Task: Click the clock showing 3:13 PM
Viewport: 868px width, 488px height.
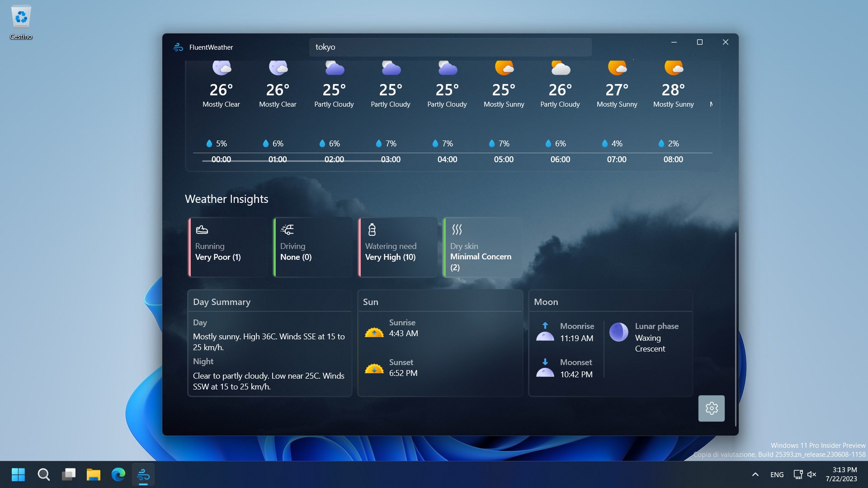Action: point(841,474)
